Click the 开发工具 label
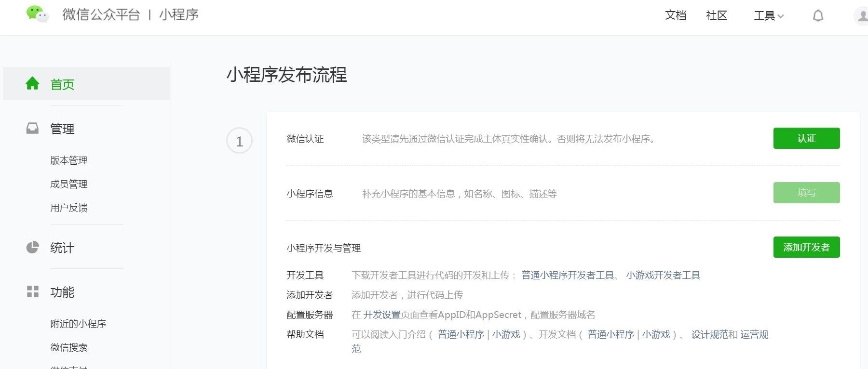 tap(305, 275)
